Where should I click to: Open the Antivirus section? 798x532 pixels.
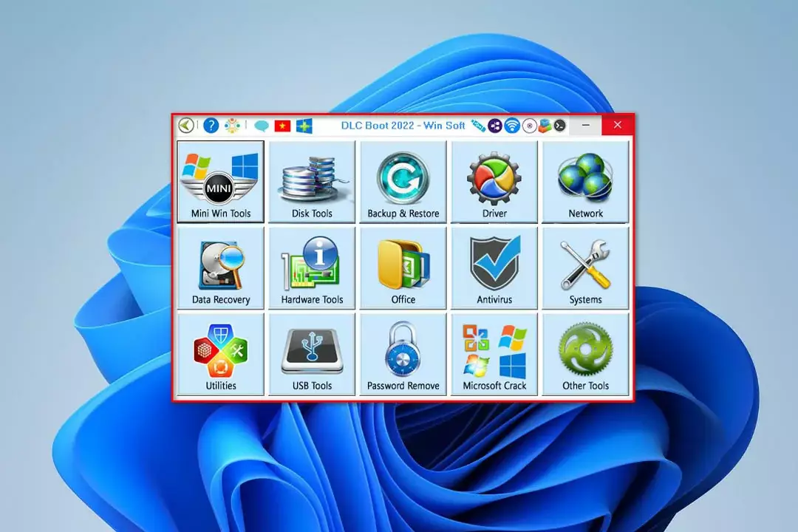point(494,268)
